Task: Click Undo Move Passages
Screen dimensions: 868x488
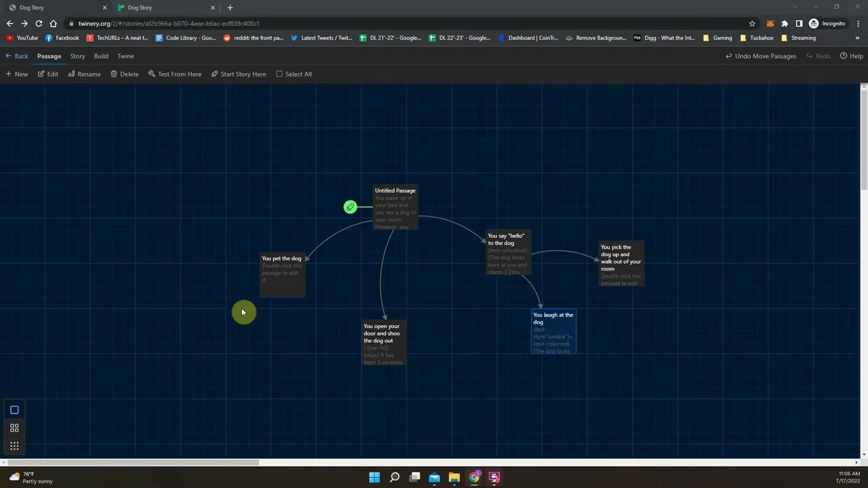Action: (761, 56)
